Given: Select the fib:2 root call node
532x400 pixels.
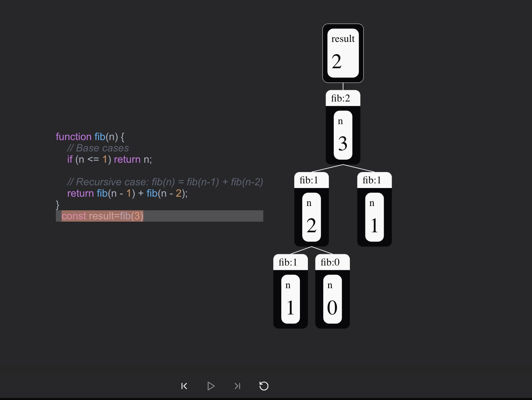Looking at the screenshot, I should (343, 127).
